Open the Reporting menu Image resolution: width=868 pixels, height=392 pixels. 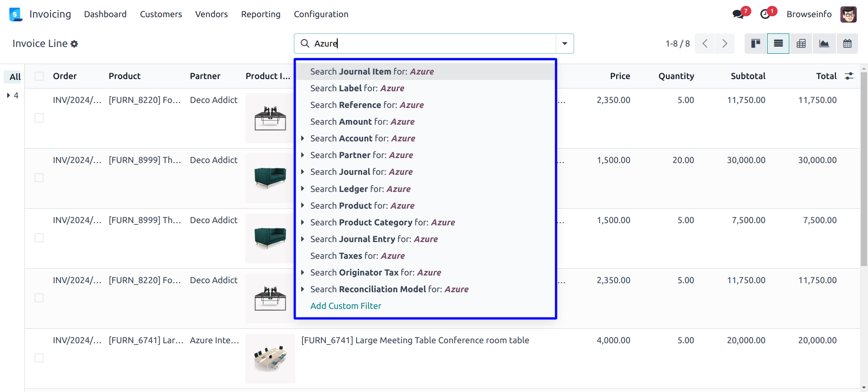tap(260, 14)
